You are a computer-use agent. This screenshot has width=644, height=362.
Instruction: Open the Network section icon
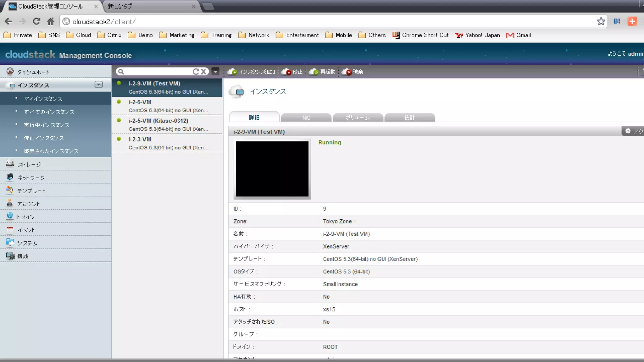click(10, 177)
